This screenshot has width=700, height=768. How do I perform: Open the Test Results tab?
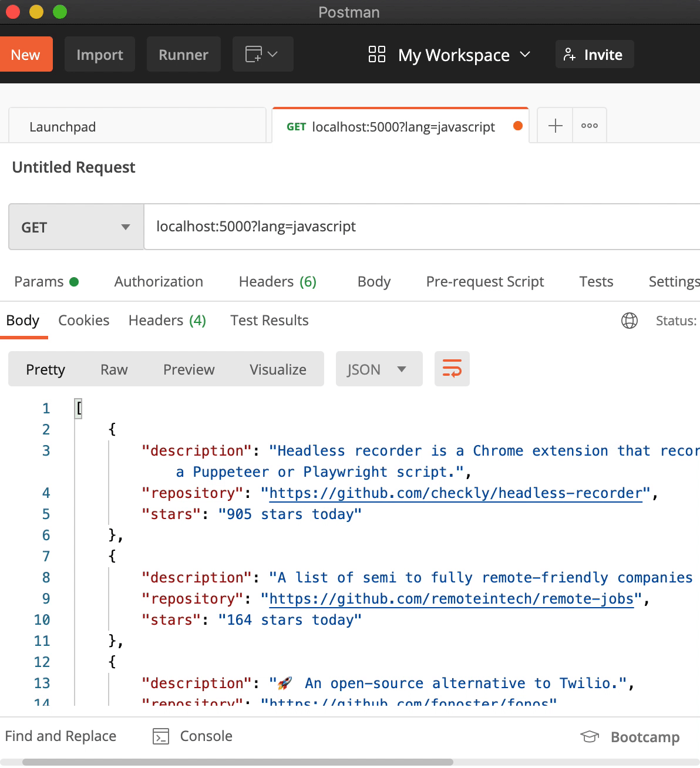(269, 321)
